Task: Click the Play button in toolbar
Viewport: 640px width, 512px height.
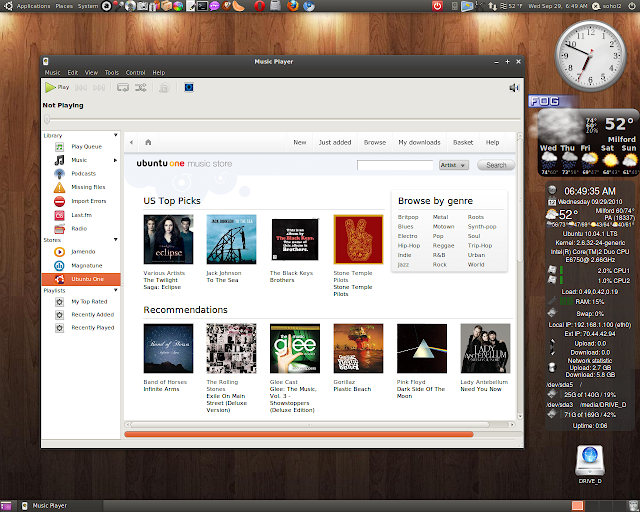Action: (x=57, y=87)
